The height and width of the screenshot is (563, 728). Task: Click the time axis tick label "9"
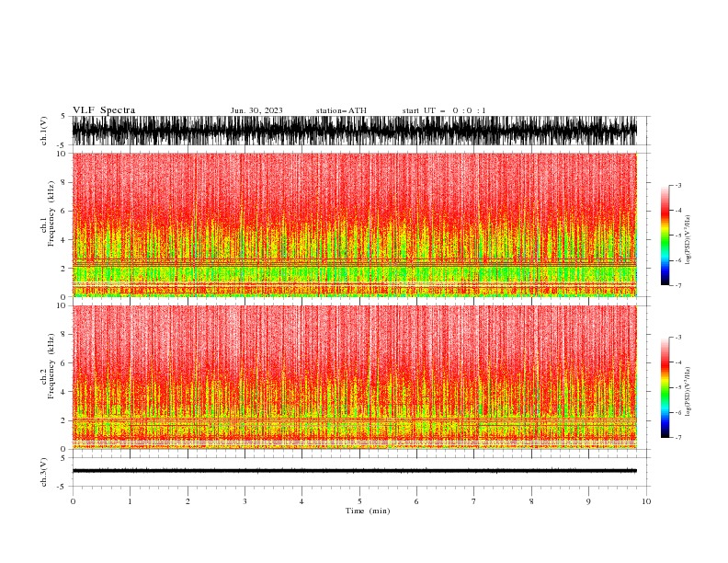click(x=588, y=501)
